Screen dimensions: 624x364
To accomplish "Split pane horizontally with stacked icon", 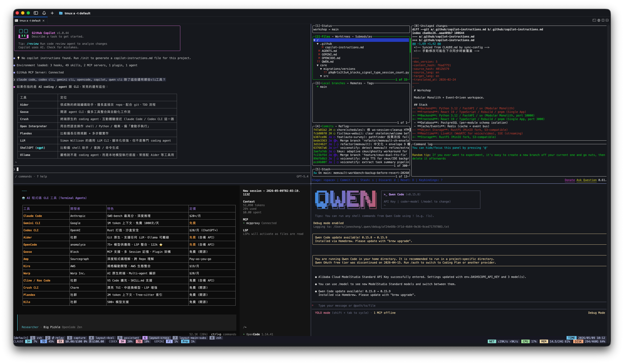I will (x=607, y=20).
